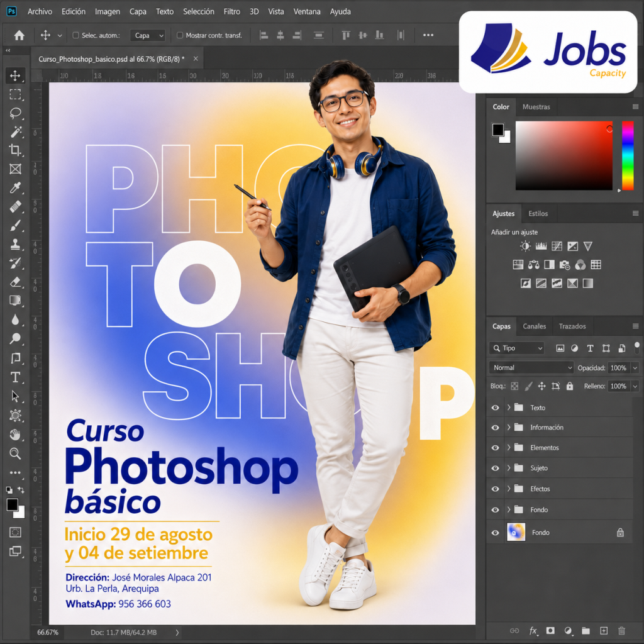Switch to the Muestras tab

click(536, 107)
